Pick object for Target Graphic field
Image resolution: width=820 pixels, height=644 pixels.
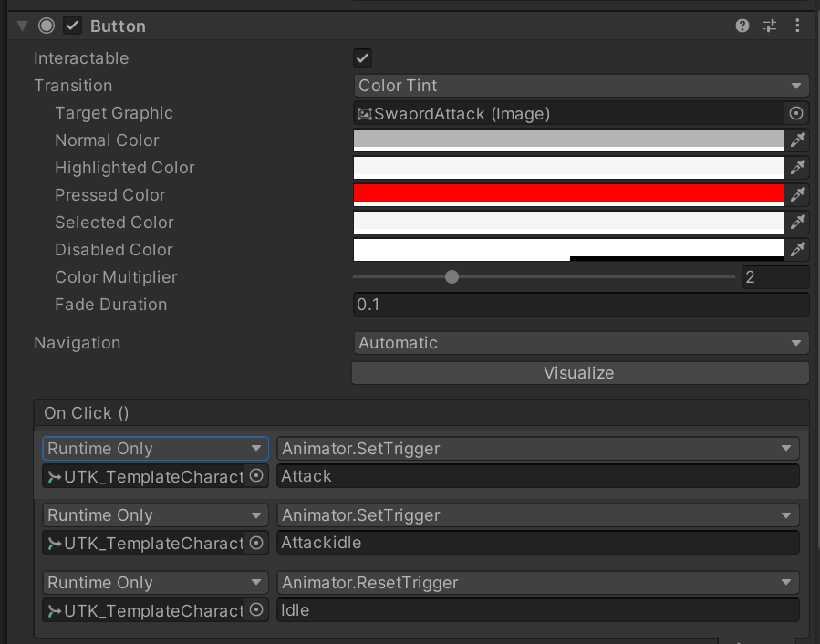(796, 113)
